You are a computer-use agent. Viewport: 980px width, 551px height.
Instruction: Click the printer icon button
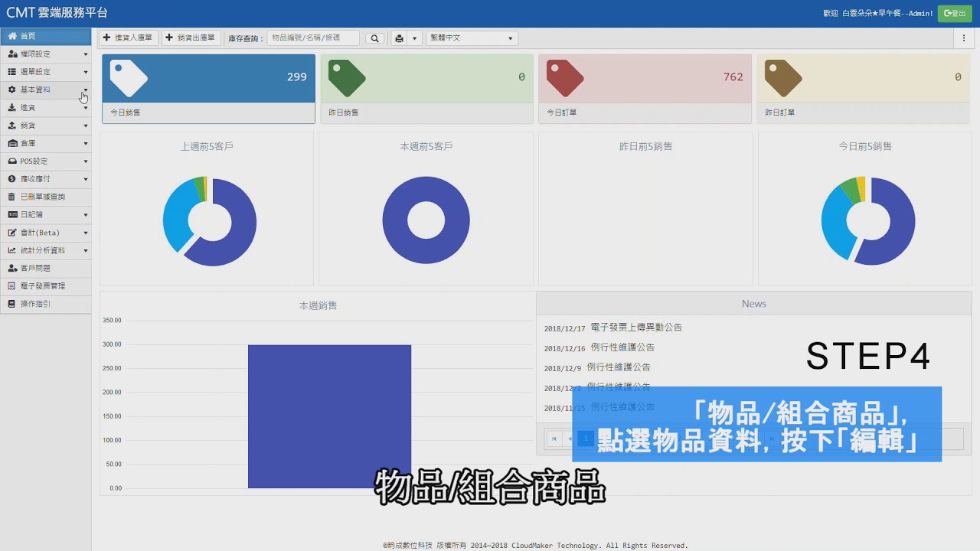[x=399, y=38]
